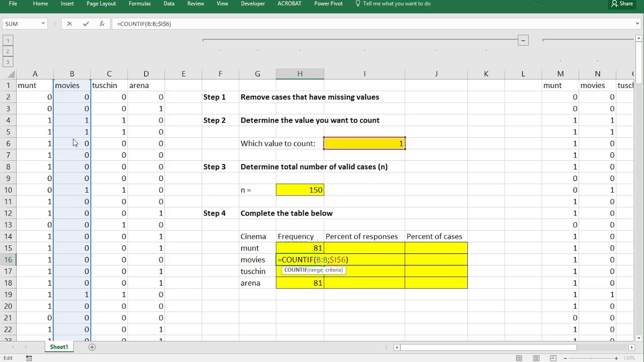The width and height of the screenshot is (644, 362).
Task: Click the 130% zoom level
Action: coord(629,358)
